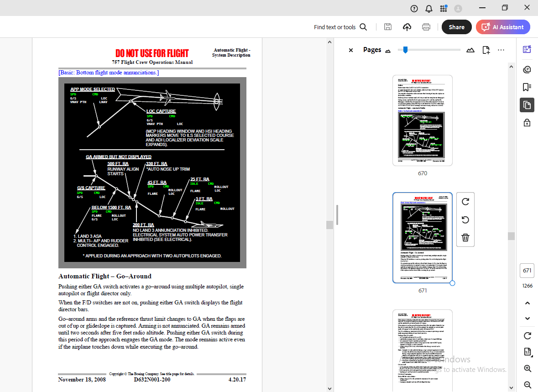Share the file to the cloud
The image size is (538, 392).
click(x=407, y=27)
